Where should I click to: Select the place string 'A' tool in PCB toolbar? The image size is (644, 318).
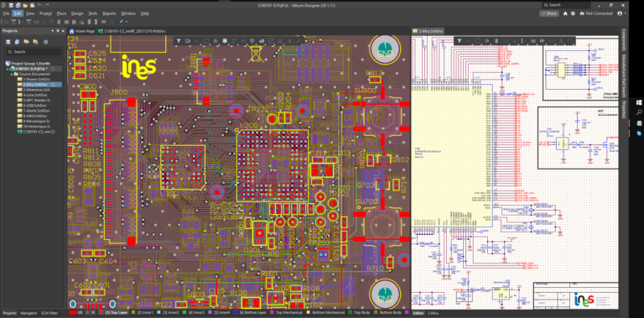pos(289,40)
